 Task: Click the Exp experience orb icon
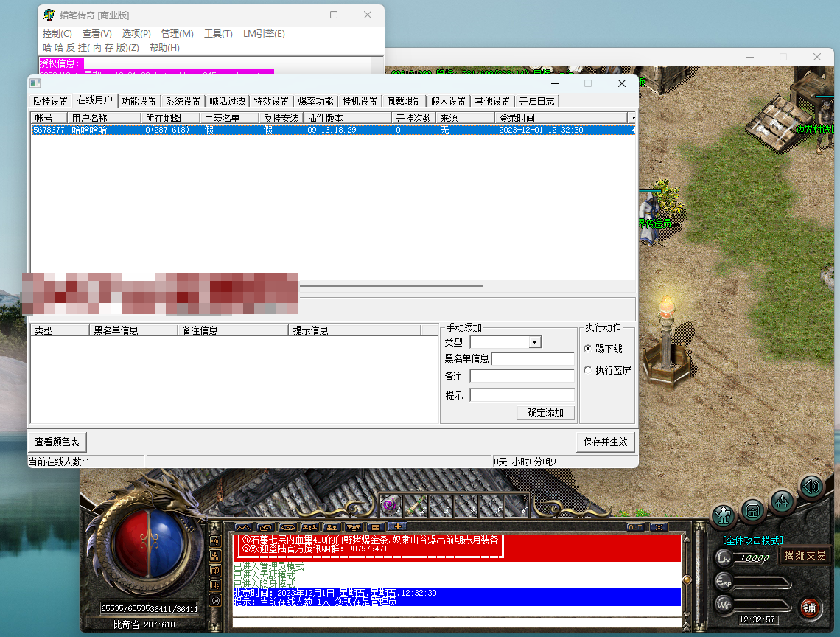724,581
